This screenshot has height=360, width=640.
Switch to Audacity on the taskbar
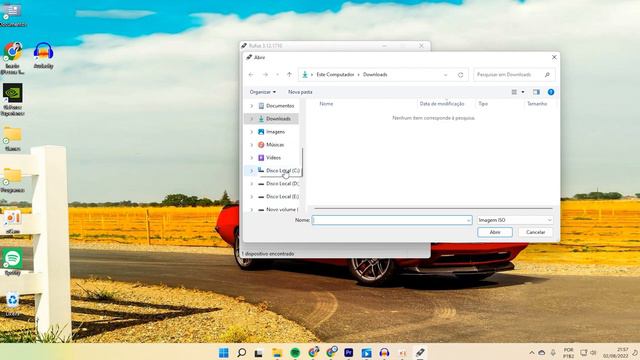[384, 352]
